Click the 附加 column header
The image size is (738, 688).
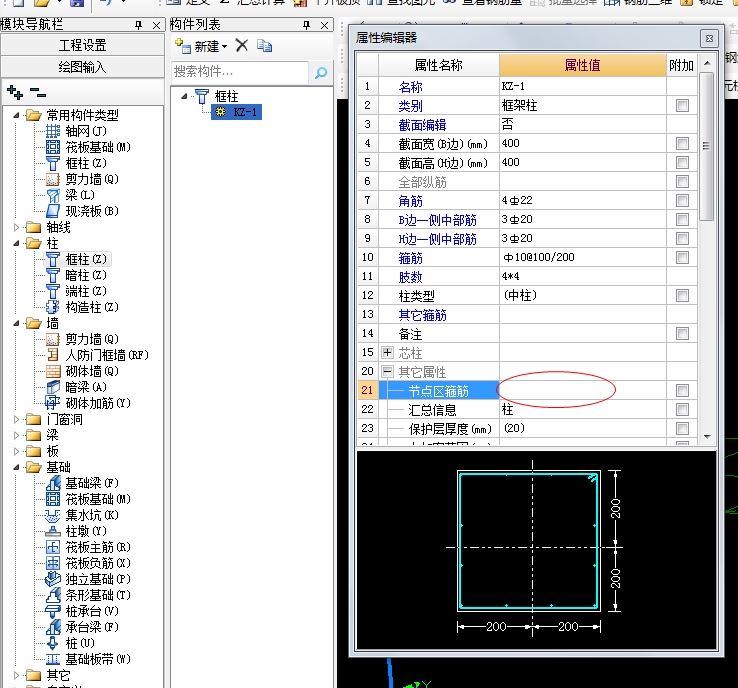(x=682, y=65)
